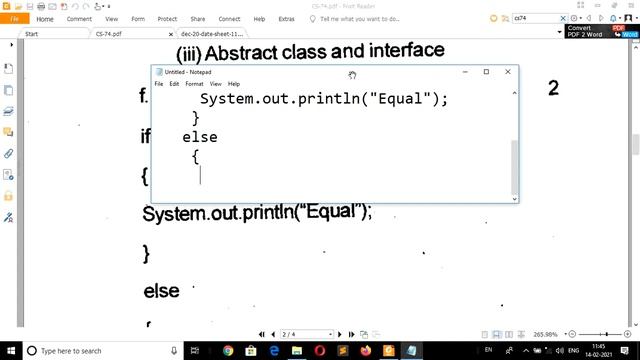Click the Print icon in quick access toolbar

pyautogui.click(x=41, y=6)
